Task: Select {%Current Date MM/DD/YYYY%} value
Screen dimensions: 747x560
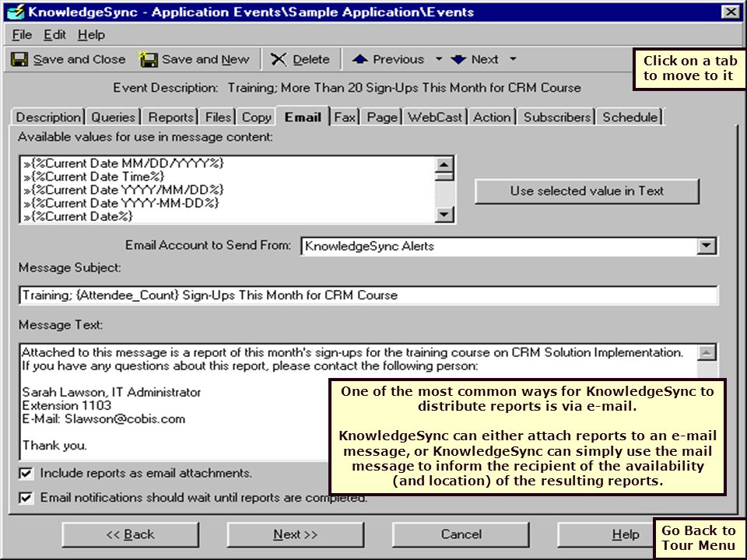Action: click(x=124, y=163)
